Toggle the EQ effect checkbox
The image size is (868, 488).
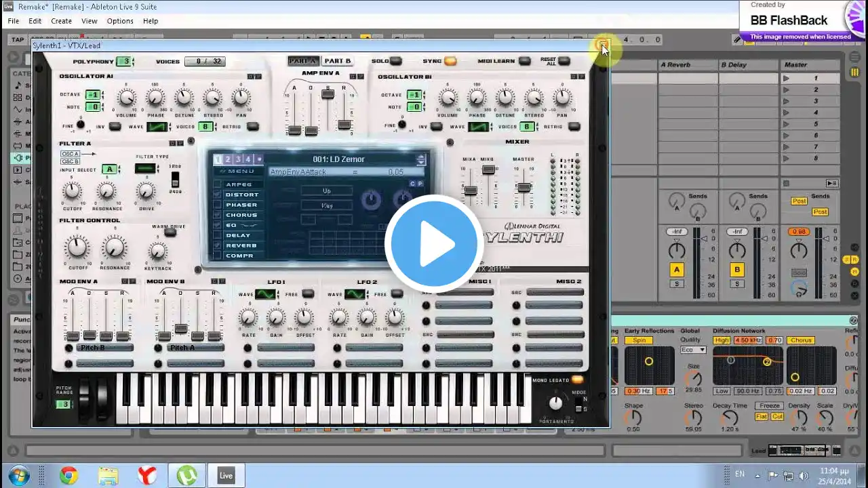point(218,225)
